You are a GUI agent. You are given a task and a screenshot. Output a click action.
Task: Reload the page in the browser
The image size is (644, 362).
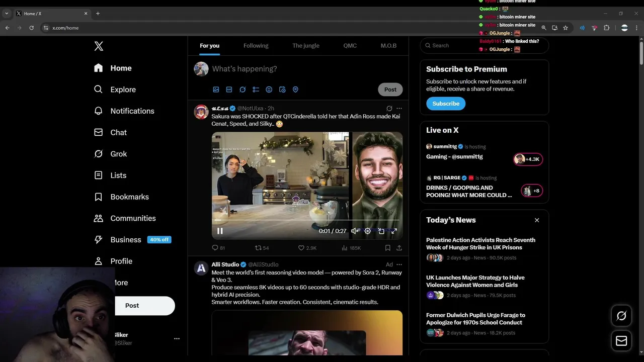pos(31,28)
